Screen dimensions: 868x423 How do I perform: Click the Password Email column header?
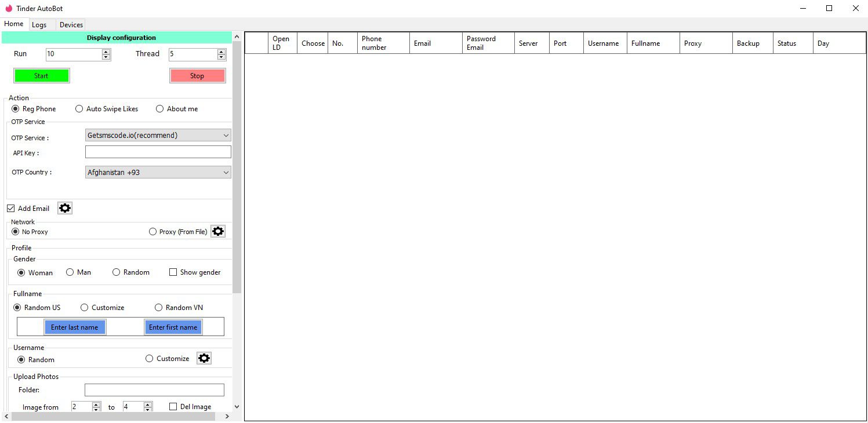(488, 43)
